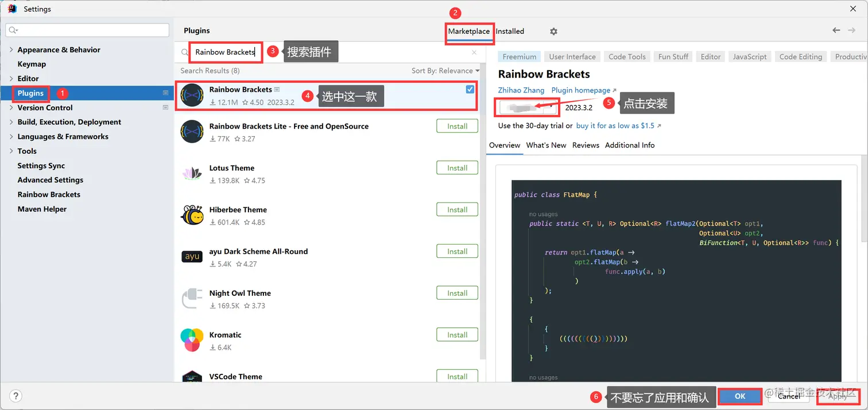This screenshot has width=868, height=410.
Task: Click the Rainbow Brackets Lite plugin icon
Action: (x=192, y=132)
